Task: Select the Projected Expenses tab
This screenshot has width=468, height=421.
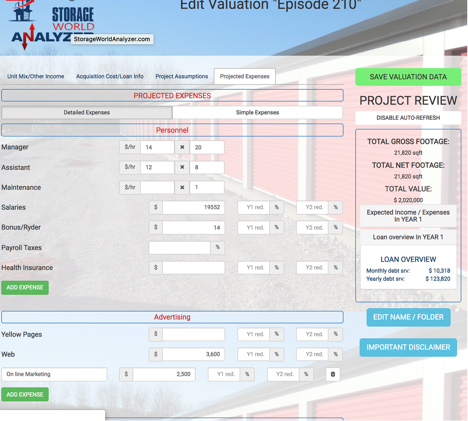Action: 245,76
